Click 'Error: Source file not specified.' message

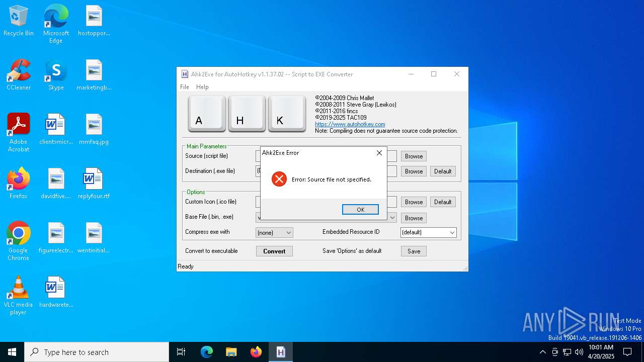coord(332,179)
